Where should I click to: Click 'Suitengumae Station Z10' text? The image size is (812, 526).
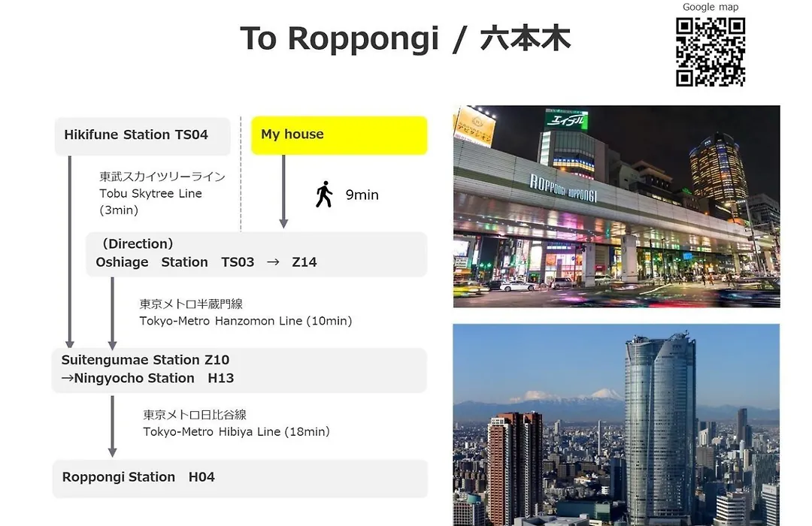point(145,360)
